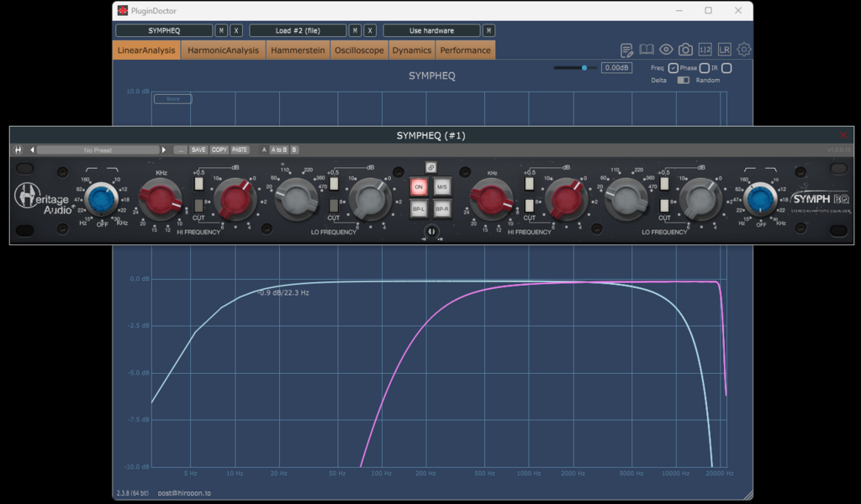The height and width of the screenshot is (504, 861).
Task: Toggle left LO frequency +0.5 switch
Action: pos(334,184)
